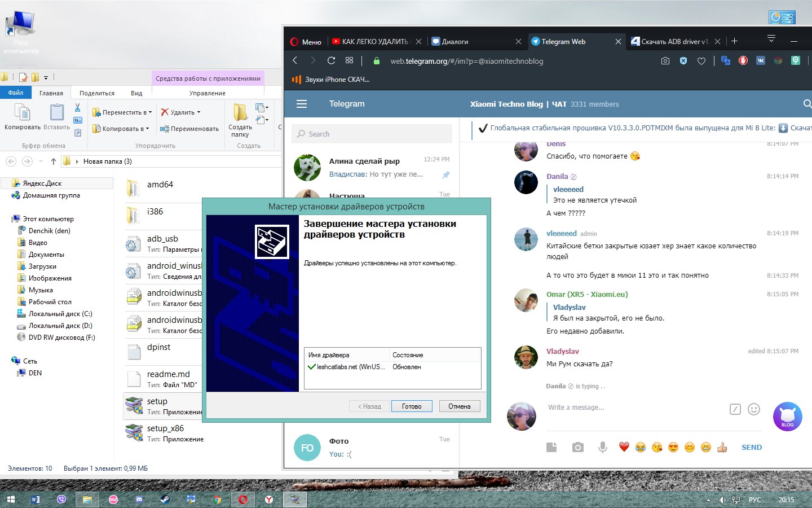Viewport: 812px width, 508px height.
Task: Open emoji picker smiley icon
Action: [754, 409]
